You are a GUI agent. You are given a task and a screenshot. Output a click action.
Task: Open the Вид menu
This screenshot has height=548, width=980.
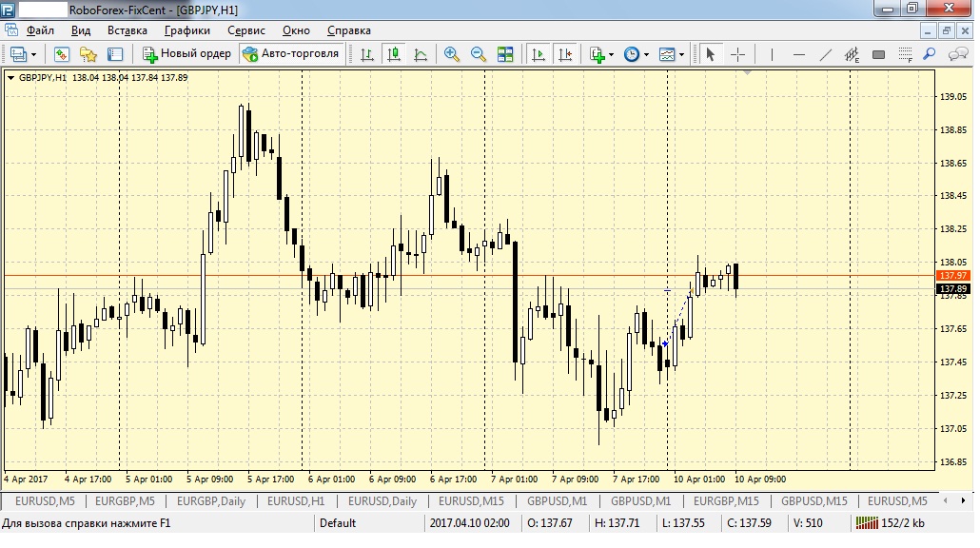pos(81,30)
